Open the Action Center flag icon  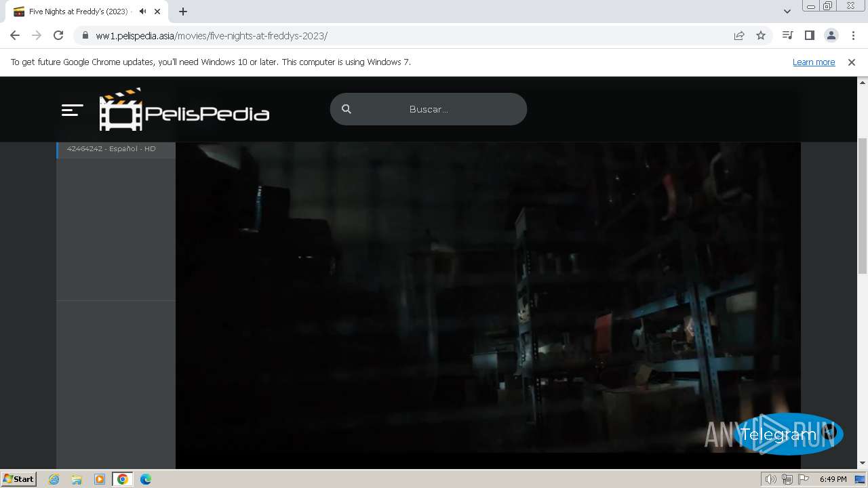tap(804, 479)
